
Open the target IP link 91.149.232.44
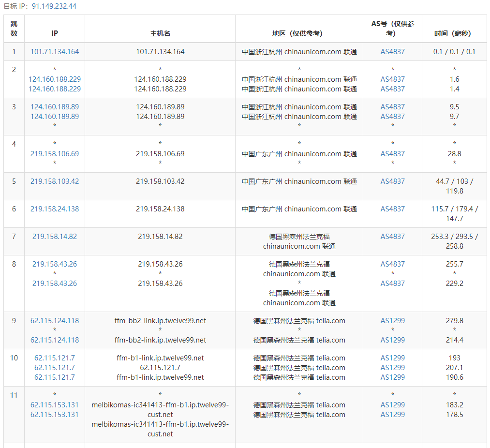click(x=54, y=6)
